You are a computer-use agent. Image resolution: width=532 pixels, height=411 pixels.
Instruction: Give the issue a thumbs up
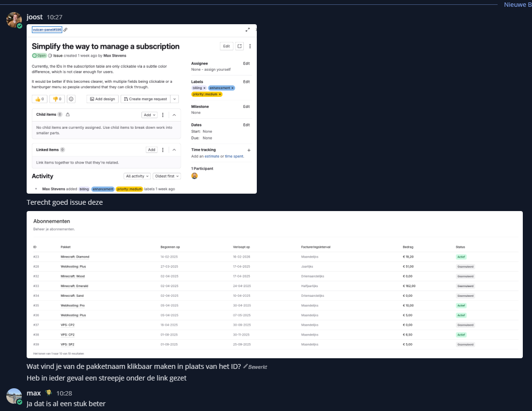(39, 99)
